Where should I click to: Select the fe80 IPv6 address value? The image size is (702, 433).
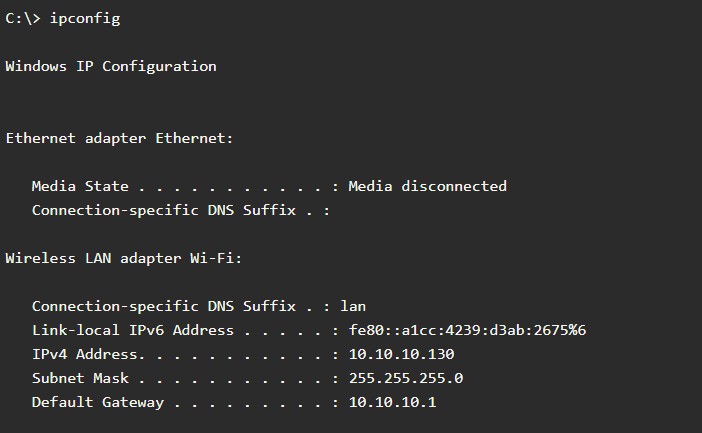tap(466, 330)
